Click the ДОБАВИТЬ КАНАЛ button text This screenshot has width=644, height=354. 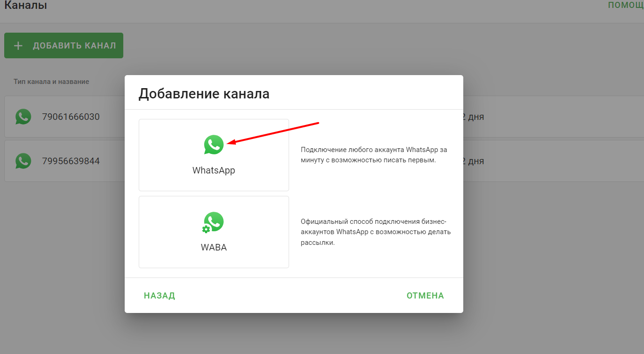coord(74,46)
